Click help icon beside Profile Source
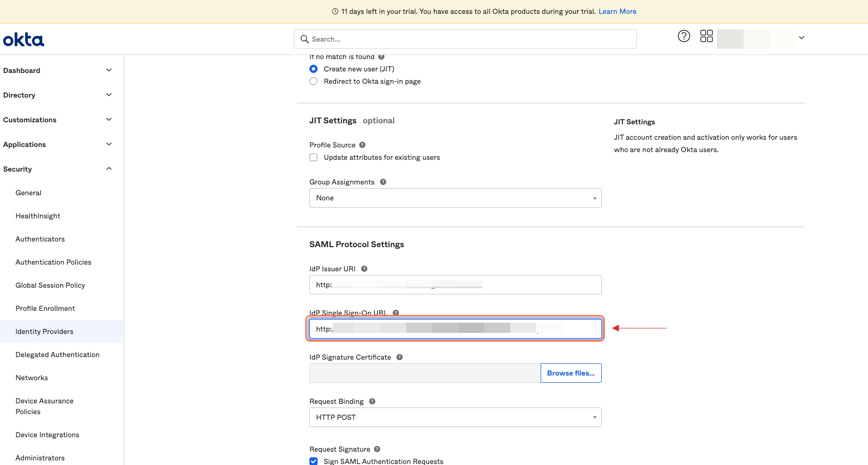868x465 pixels. tap(362, 145)
